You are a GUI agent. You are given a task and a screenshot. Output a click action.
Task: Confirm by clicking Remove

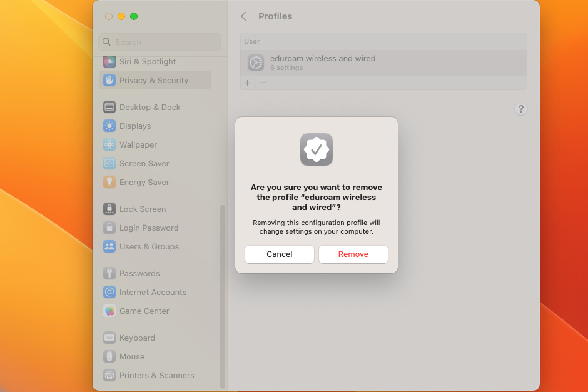(x=353, y=254)
